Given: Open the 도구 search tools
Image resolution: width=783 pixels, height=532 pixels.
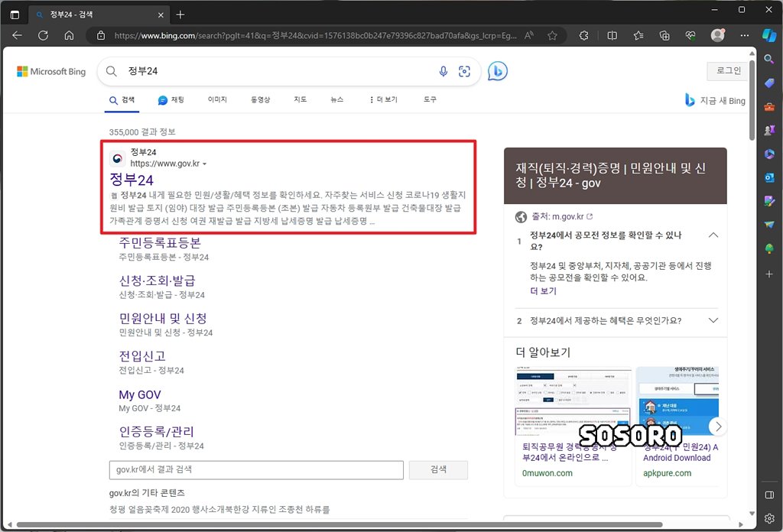Looking at the screenshot, I should (x=430, y=100).
